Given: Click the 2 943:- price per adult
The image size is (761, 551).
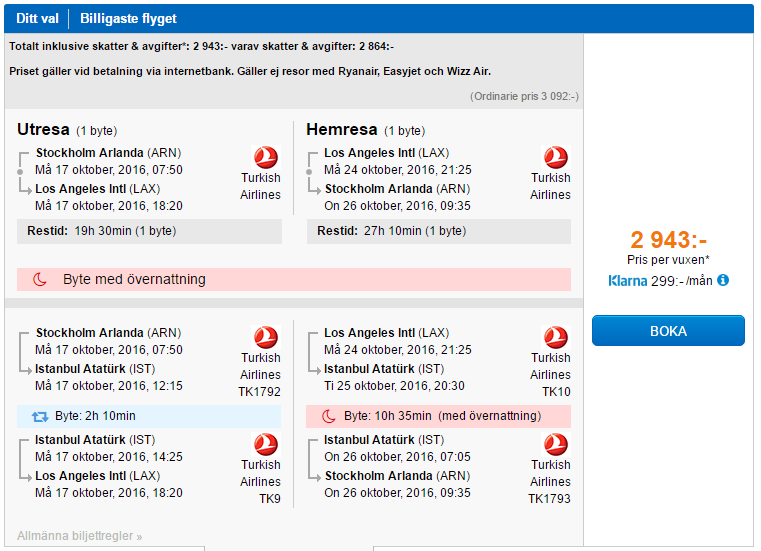Looking at the screenshot, I should [668, 239].
